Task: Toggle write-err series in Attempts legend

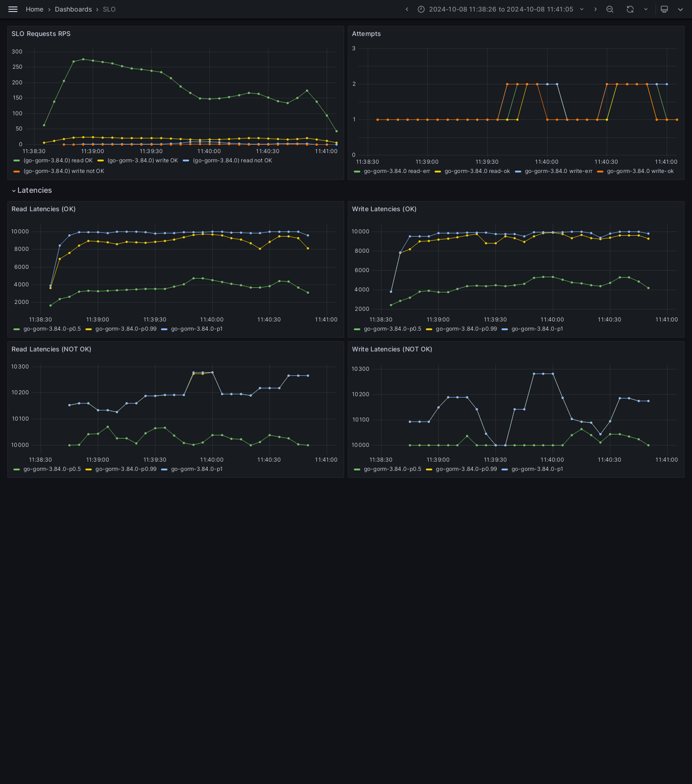Action: pos(559,171)
